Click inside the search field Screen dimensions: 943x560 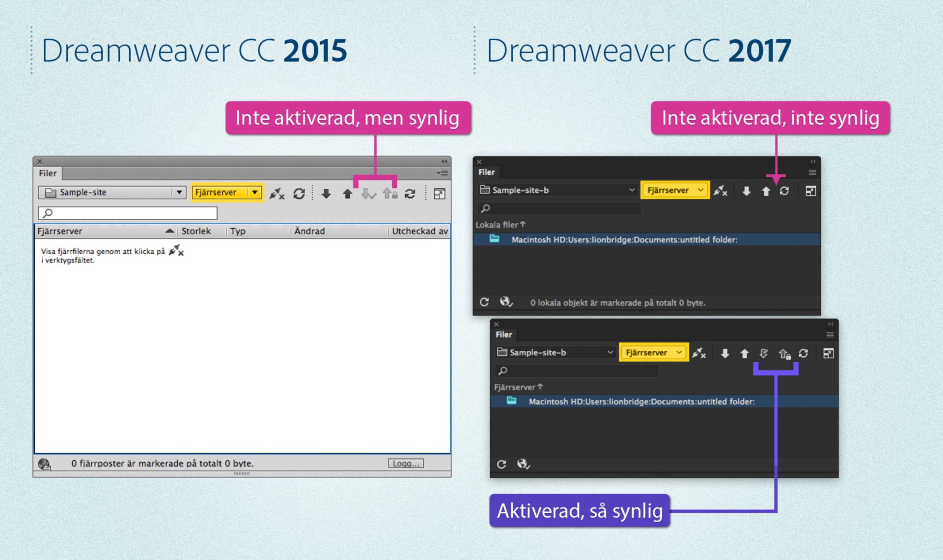tap(127, 213)
